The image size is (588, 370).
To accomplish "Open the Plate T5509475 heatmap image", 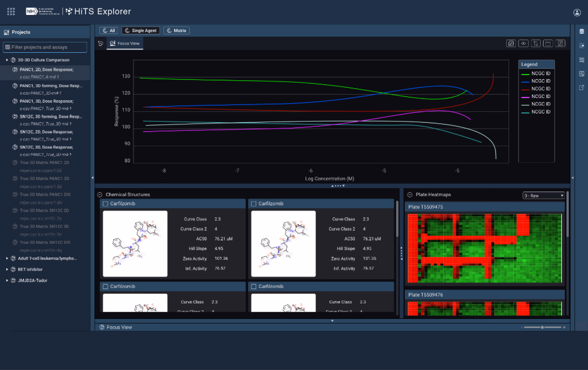I will [485, 248].
